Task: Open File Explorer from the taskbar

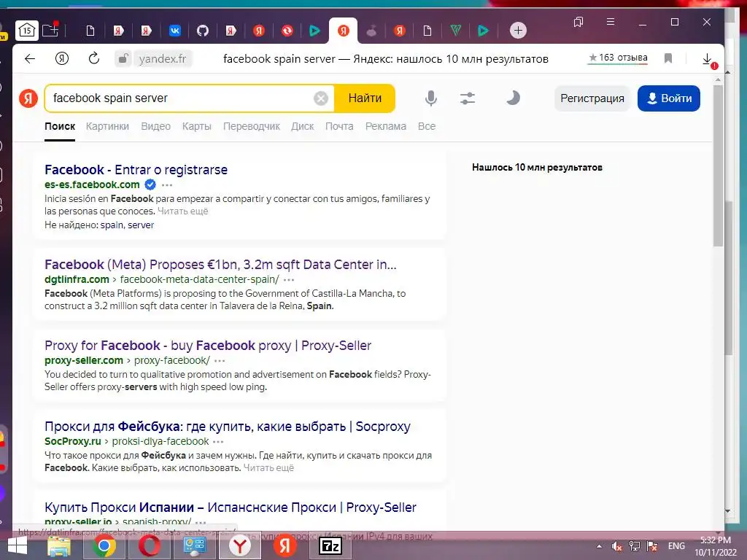Action: coord(59,545)
